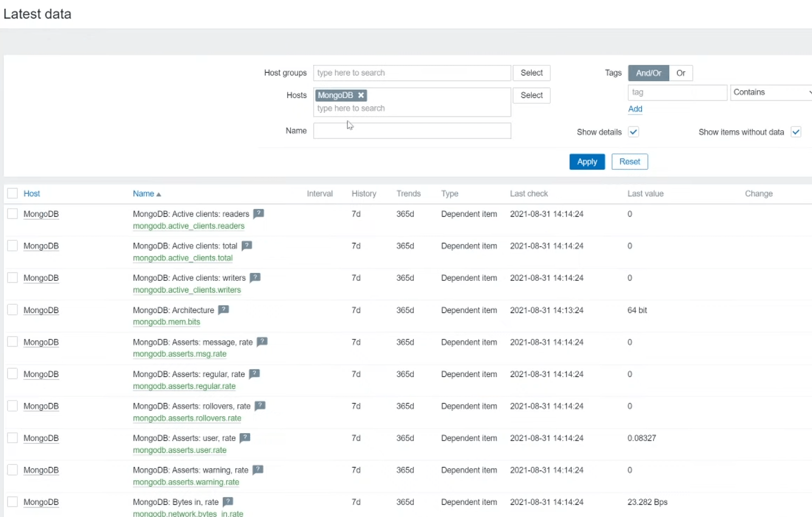Add another tag filter row

(635, 109)
